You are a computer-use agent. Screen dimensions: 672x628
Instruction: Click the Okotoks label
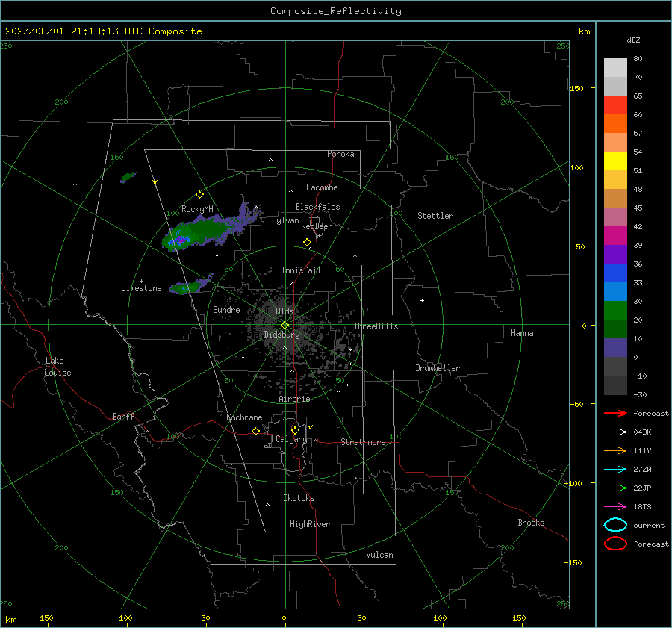299,497
